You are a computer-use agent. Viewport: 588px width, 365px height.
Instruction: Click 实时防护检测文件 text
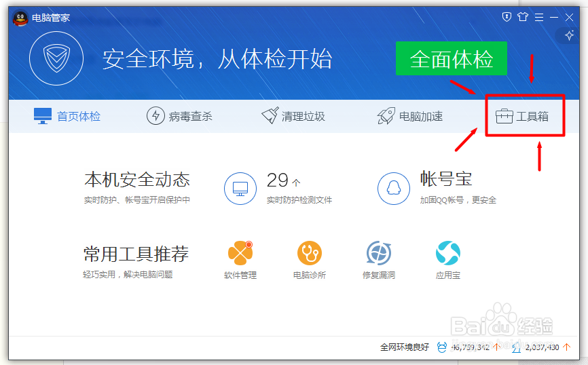tap(299, 200)
